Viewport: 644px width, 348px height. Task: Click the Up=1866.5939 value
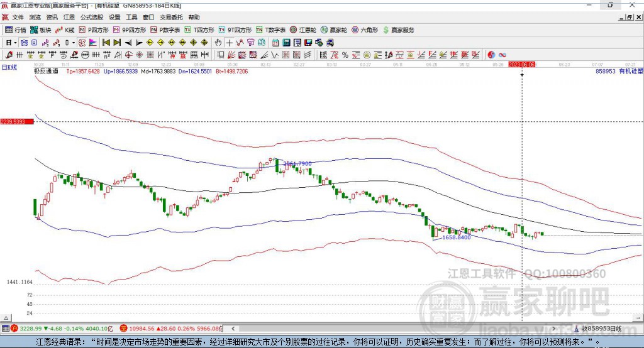[120, 72]
